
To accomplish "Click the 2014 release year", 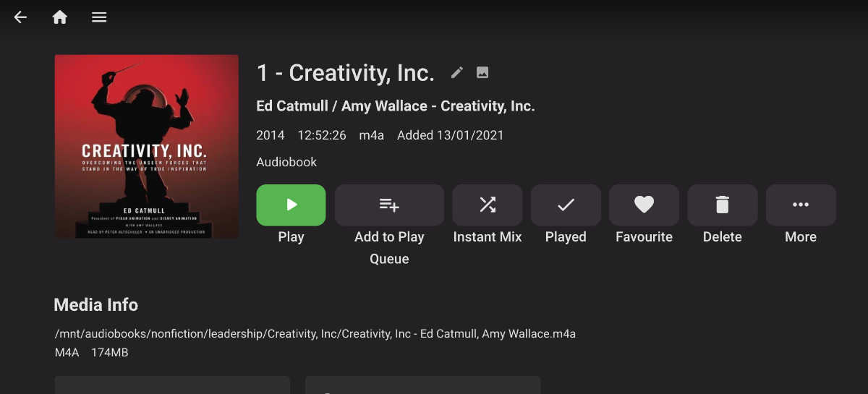I will 271,135.
